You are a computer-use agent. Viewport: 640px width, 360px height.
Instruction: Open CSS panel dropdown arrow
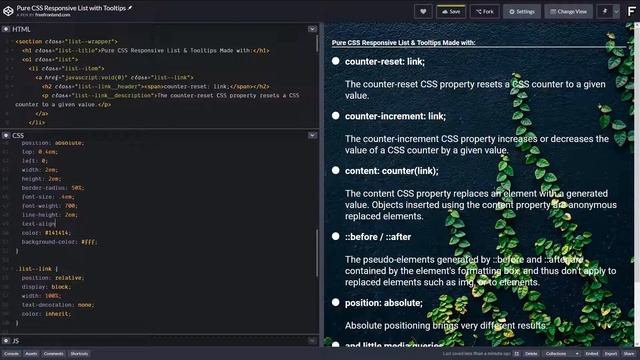[x=312, y=135]
